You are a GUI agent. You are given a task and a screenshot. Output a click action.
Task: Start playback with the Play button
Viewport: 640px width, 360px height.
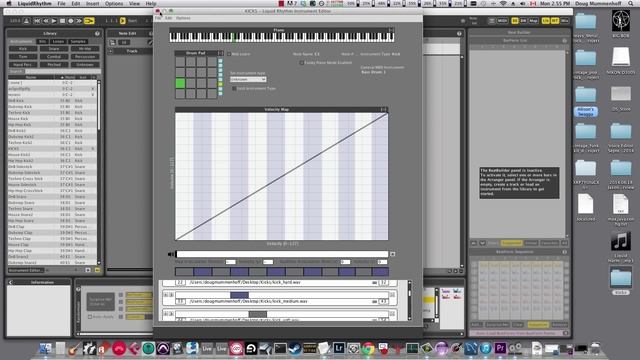pos(54,21)
